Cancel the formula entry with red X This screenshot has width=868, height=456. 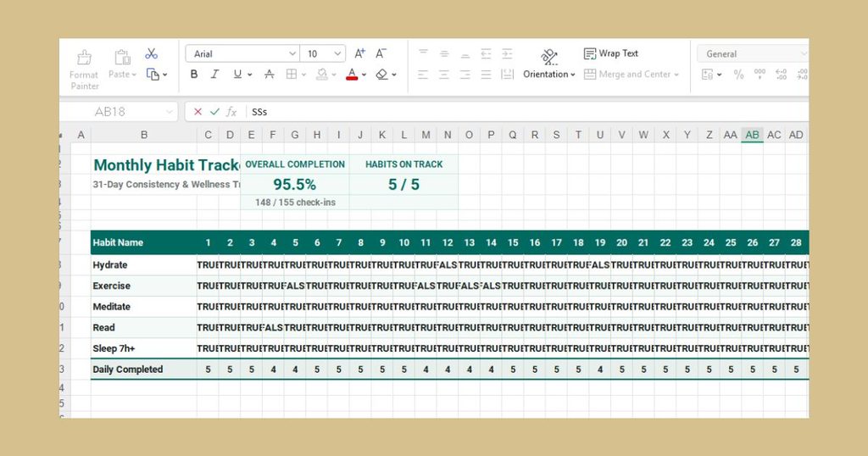(x=198, y=112)
